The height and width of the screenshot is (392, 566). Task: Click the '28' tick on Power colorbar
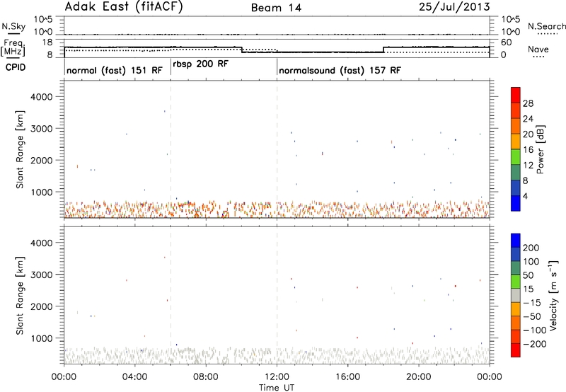point(528,103)
